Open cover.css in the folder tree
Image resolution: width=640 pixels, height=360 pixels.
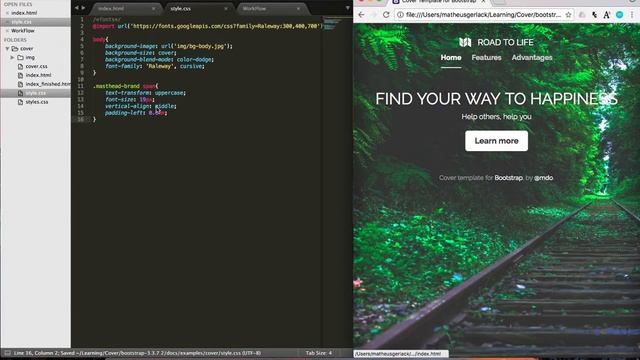click(37, 66)
